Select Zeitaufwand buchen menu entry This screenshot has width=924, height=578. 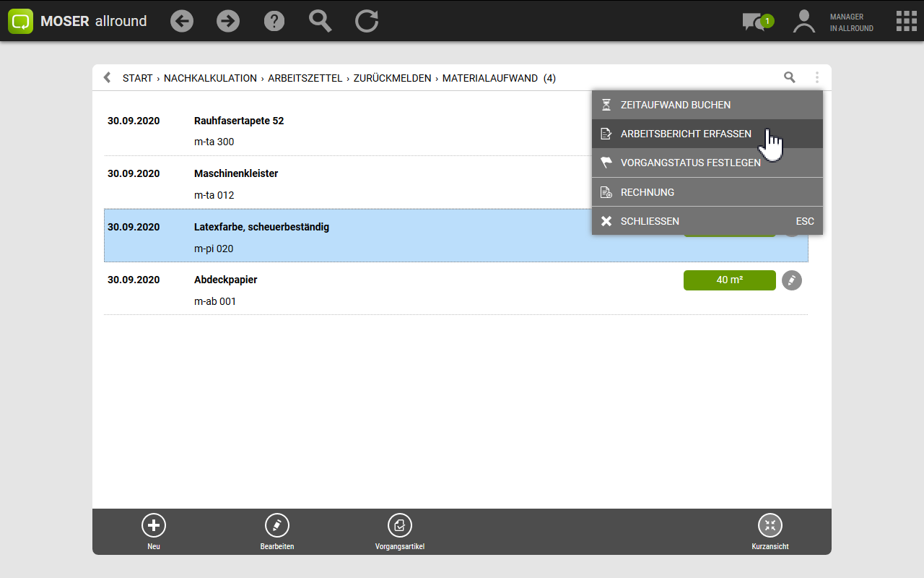coord(675,105)
